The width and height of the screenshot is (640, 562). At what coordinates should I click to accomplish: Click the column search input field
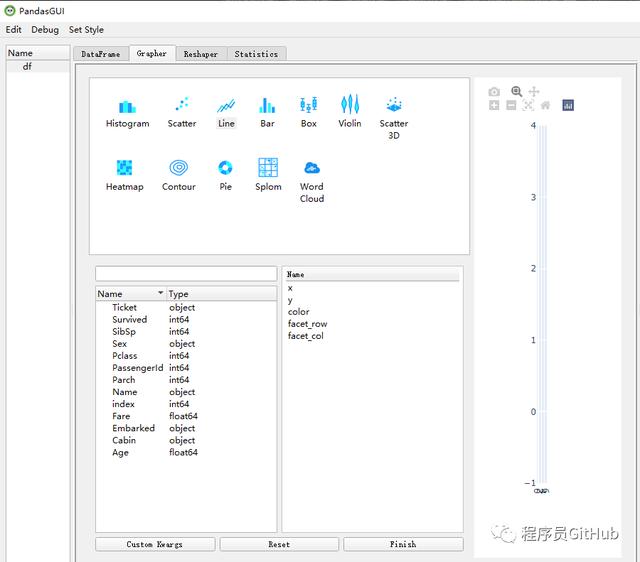point(186,273)
